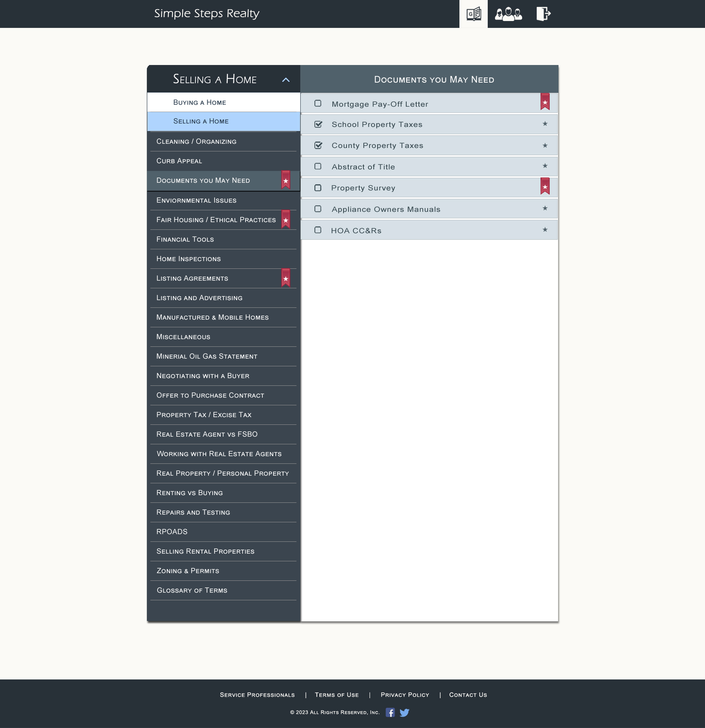Click the Simple Steps Realty logo text
The width and height of the screenshot is (705, 728).
207,13
